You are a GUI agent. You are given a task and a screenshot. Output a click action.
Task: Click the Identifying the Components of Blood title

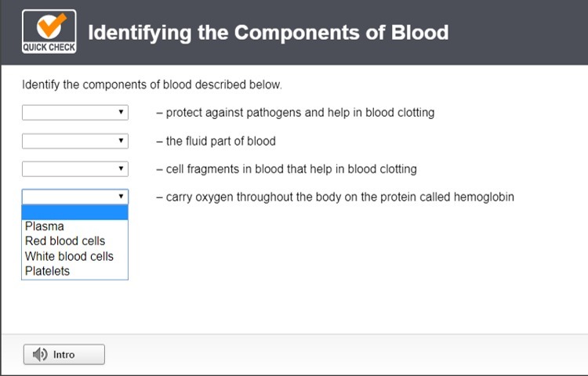[268, 33]
